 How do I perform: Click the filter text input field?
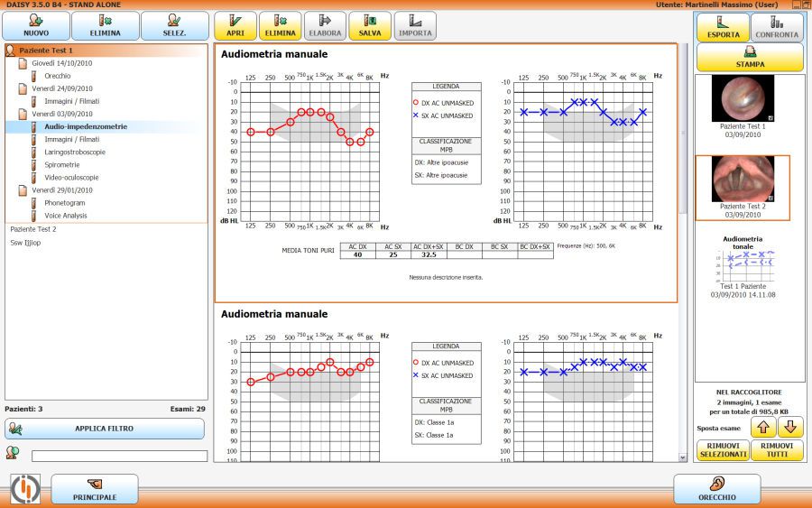click(x=119, y=456)
